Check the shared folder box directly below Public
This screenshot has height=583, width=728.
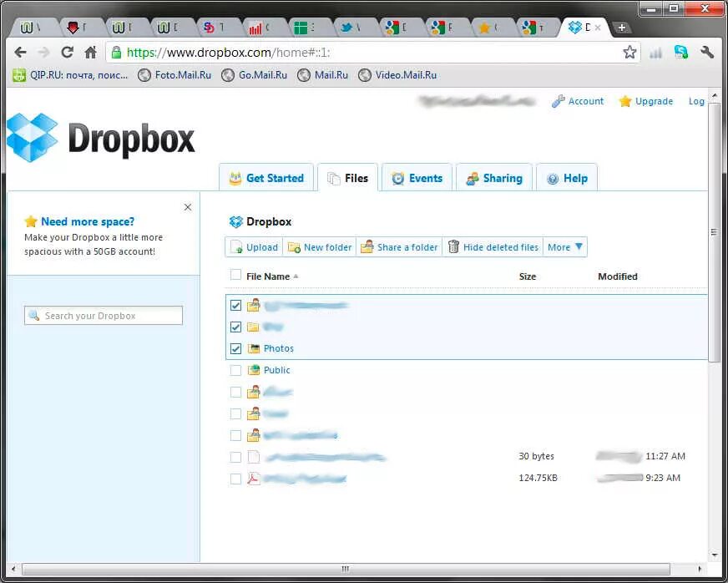click(x=236, y=392)
